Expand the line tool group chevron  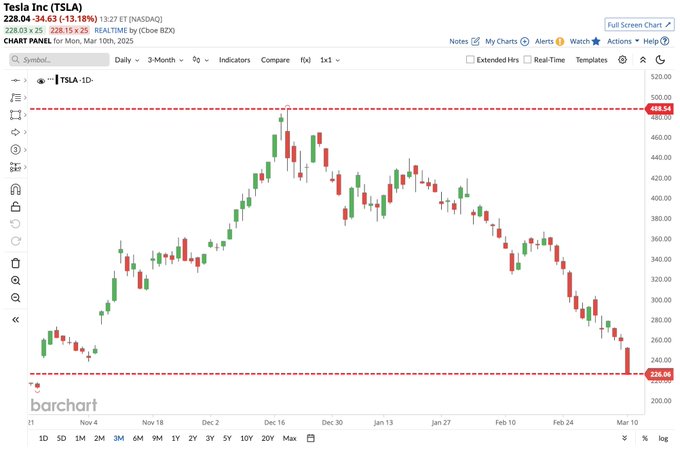[x=25, y=80]
